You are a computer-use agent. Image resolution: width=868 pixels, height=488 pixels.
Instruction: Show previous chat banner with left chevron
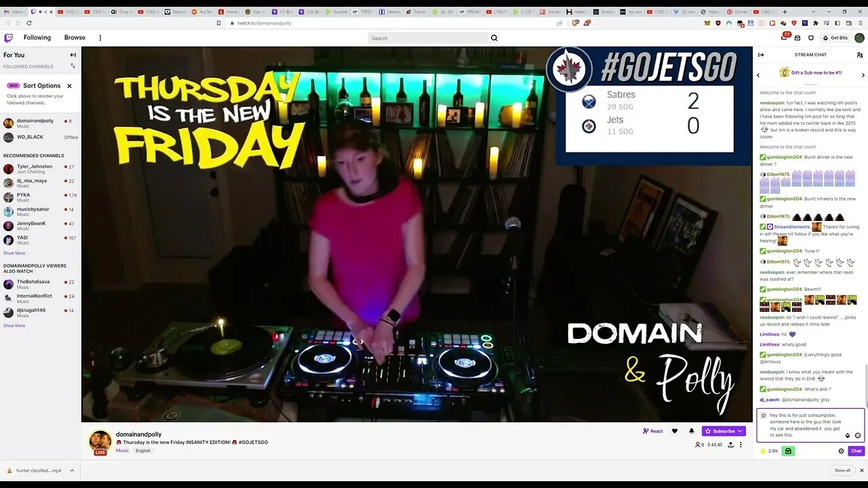click(758, 75)
